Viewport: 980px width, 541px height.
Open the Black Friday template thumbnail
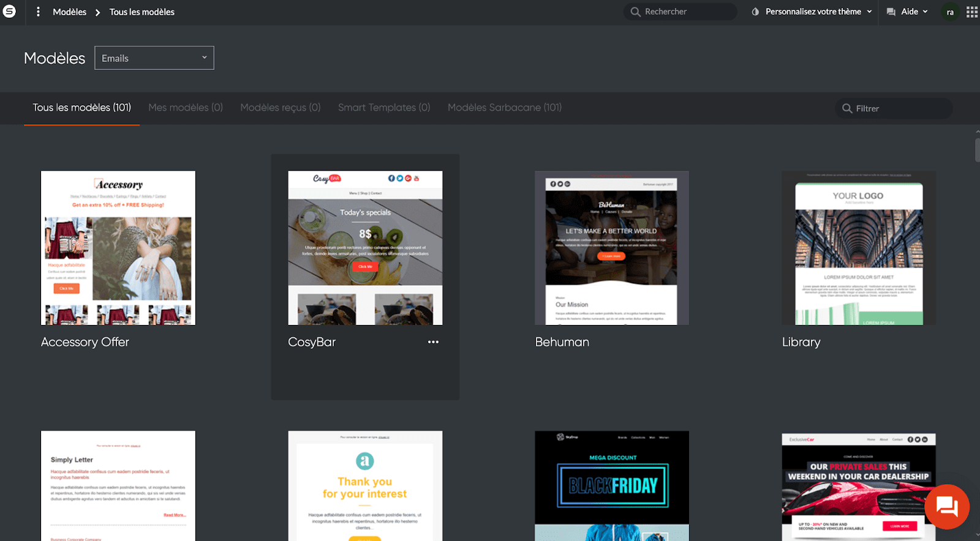[612, 486]
